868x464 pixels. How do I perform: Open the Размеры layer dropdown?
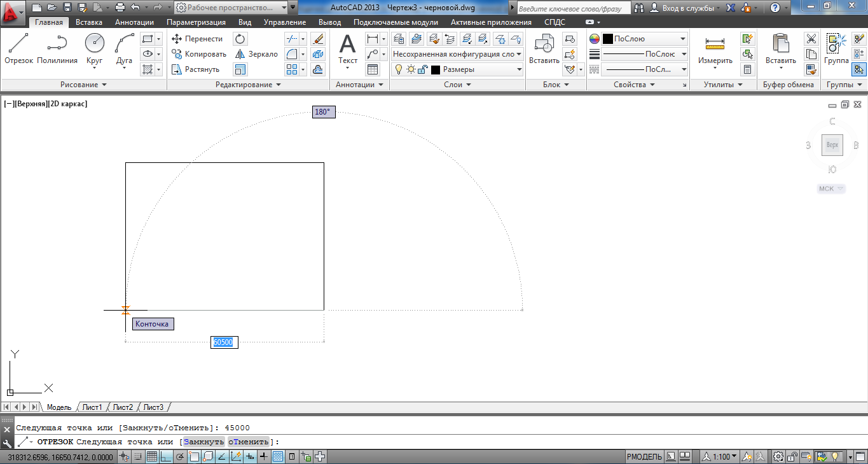pyautogui.click(x=457, y=69)
